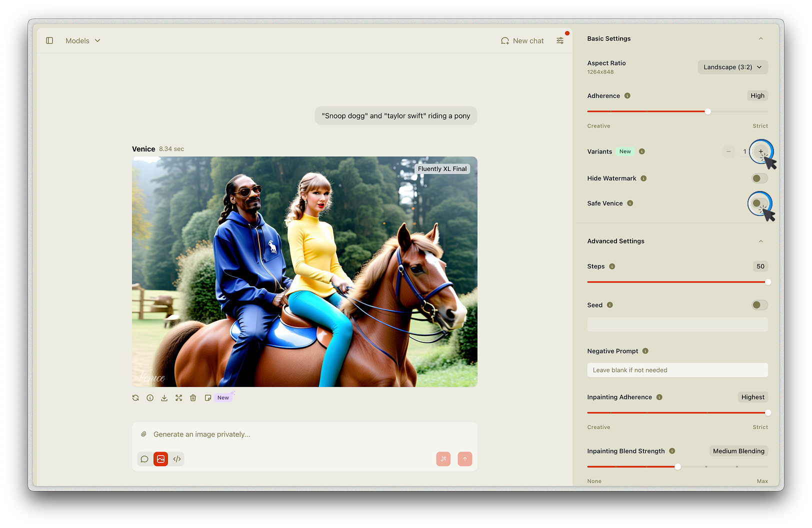
Task: Click the Seed info icon
Action: click(x=610, y=305)
